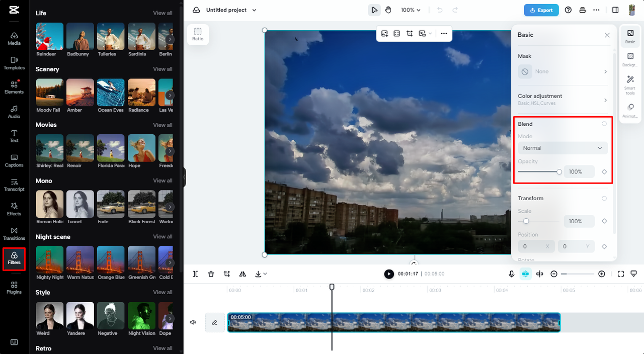This screenshot has width=644, height=354.
Task: Toggle the layout panel icon in top bar
Action: pyautogui.click(x=615, y=10)
